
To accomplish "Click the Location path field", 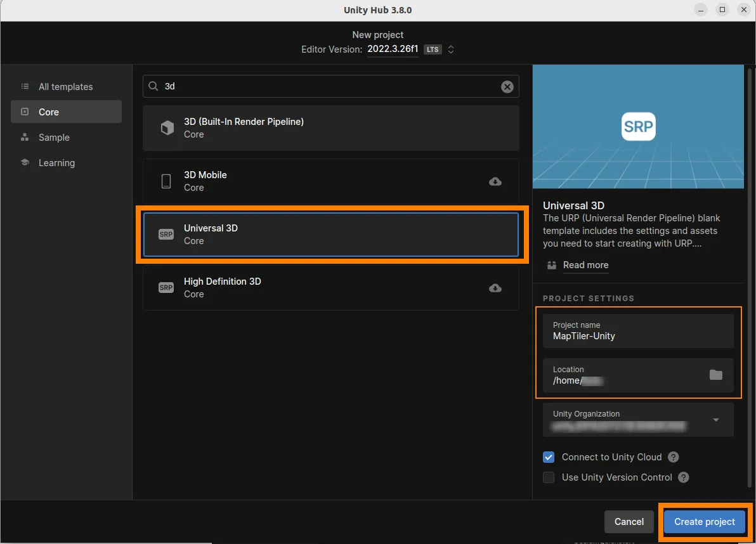I will 638,375.
